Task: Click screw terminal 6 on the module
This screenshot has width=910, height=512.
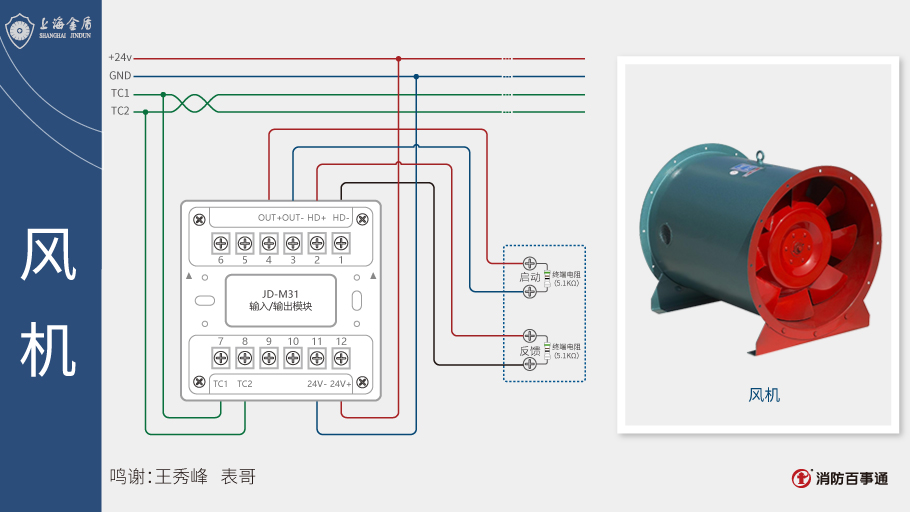Action: pos(220,243)
